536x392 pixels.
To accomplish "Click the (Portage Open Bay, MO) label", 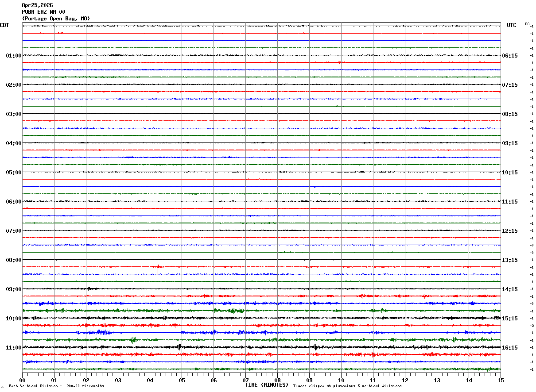I will coord(56,19).
